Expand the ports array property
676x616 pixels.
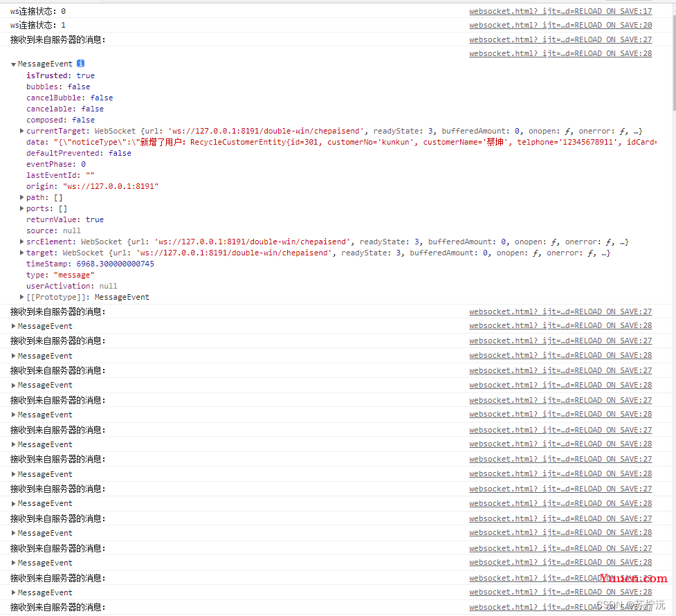[21, 208]
